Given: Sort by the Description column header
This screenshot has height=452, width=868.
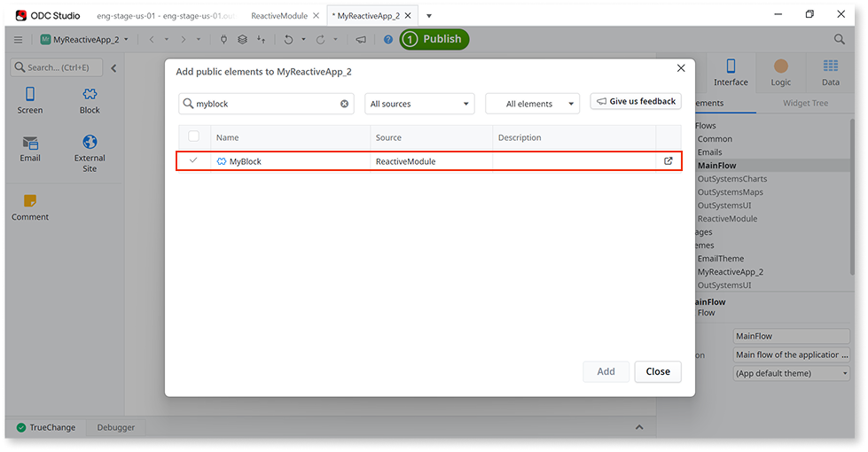Looking at the screenshot, I should point(520,137).
